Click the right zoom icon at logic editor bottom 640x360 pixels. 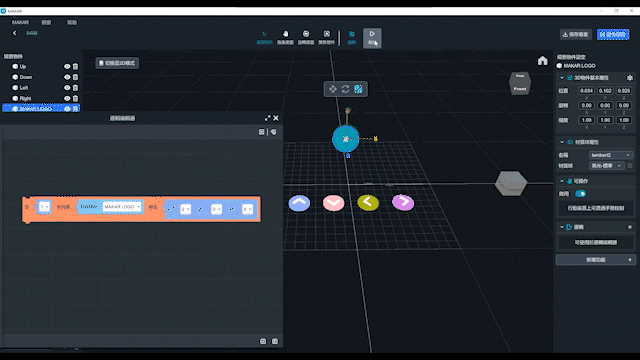(275, 341)
